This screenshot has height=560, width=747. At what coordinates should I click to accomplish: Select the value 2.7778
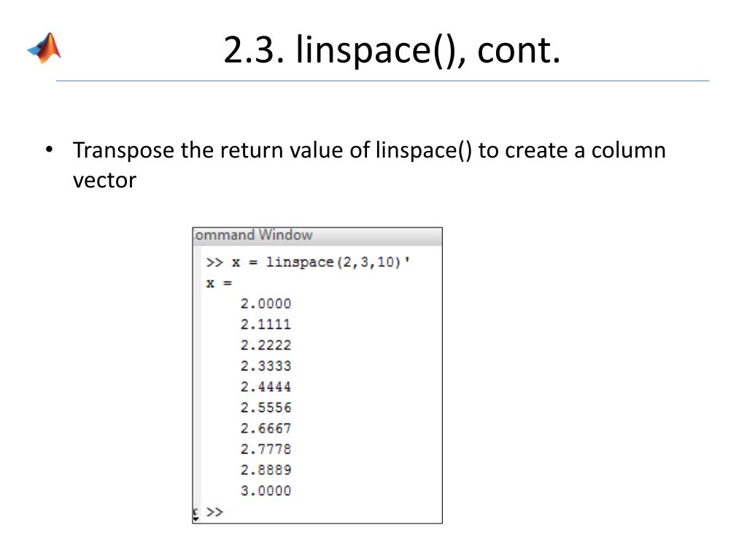266,449
